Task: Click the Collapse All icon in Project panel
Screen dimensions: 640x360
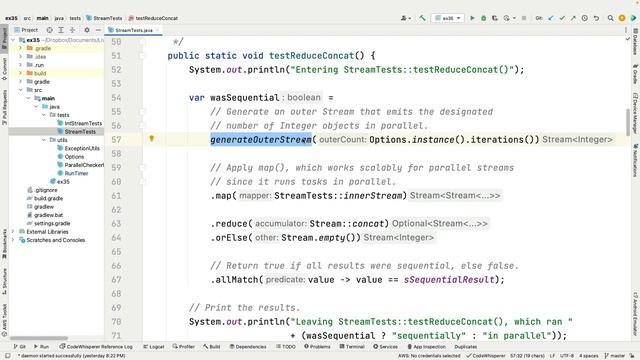Action: pyautogui.click(x=72, y=30)
